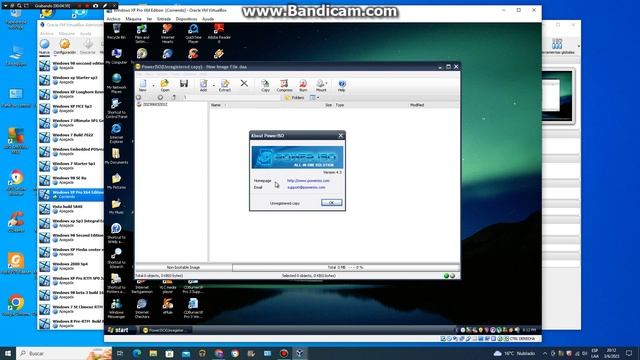The image size is (640, 360).
Task: Open My Computer on XP desktop
Action: click(116, 56)
